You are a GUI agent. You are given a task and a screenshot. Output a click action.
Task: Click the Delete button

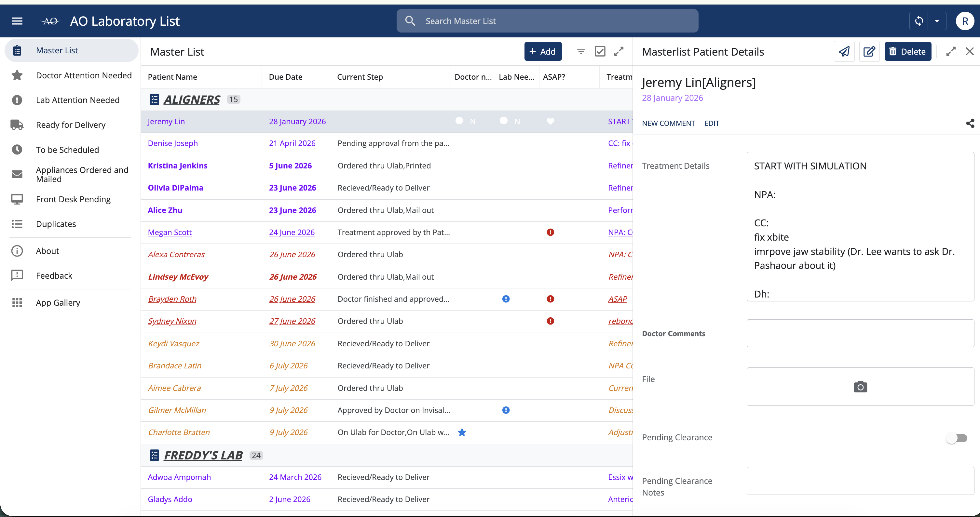[908, 51]
